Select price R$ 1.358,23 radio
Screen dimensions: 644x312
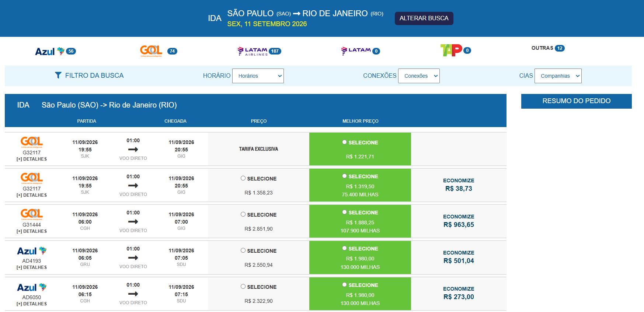click(x=243, y=178)
